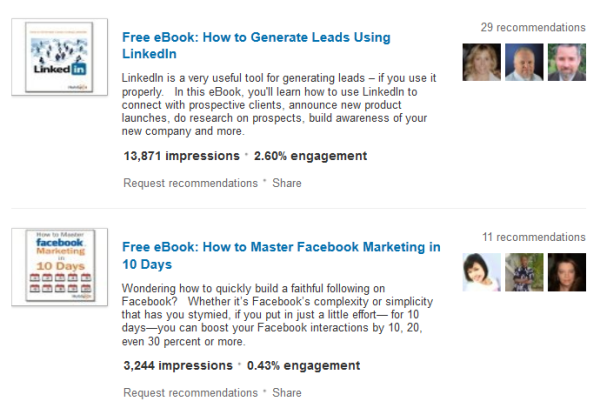This screenshot has height=408, width=600.
Task: Click the blonde woman recommender avatar
Action: tap(481, 62)
